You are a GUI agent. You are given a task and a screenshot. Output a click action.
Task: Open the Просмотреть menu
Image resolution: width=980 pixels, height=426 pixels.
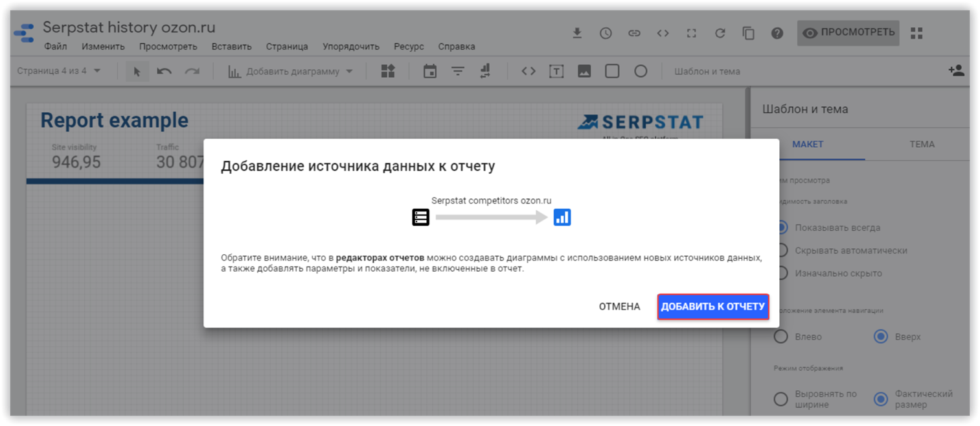click(x=168, y=47)
